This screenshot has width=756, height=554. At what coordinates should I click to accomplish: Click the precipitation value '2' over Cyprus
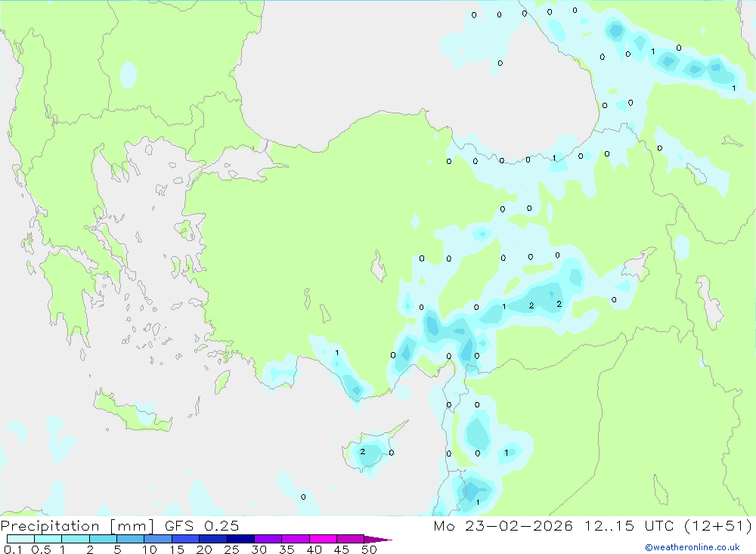coord(363,452)
